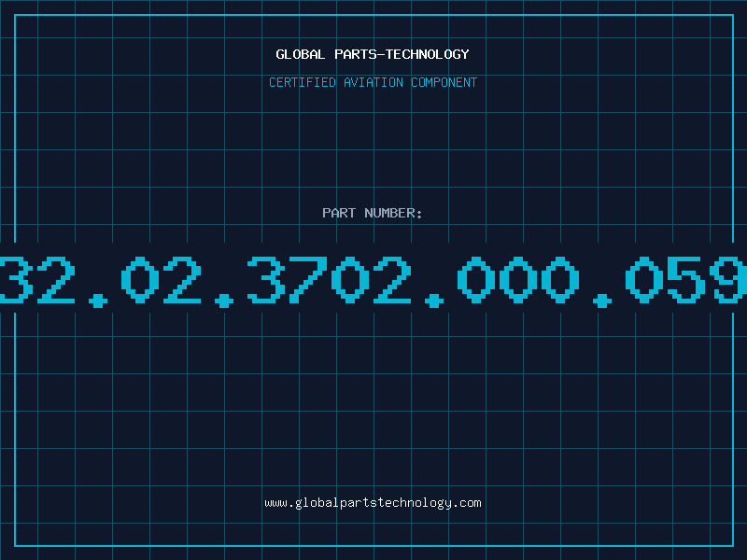Click the large part number 32.02.3702.000.059

tap(373, 281)
